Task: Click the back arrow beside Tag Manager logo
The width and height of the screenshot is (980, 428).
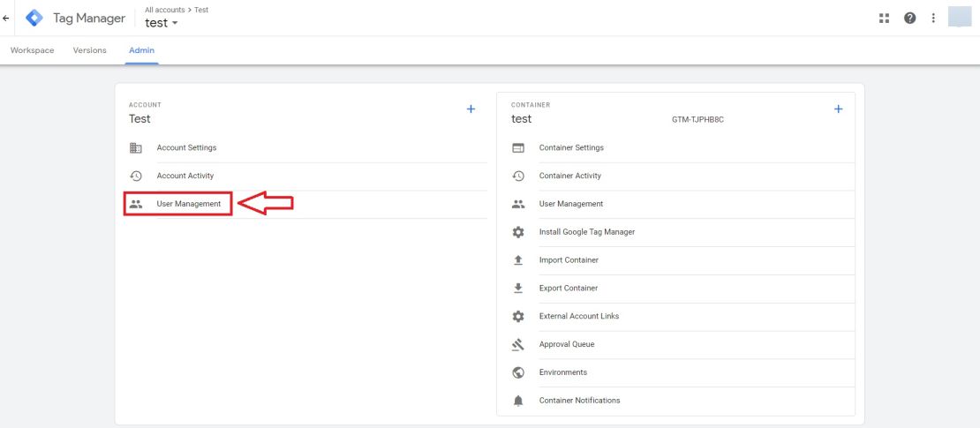Action: pyautogui.click(x=6, y=19)
